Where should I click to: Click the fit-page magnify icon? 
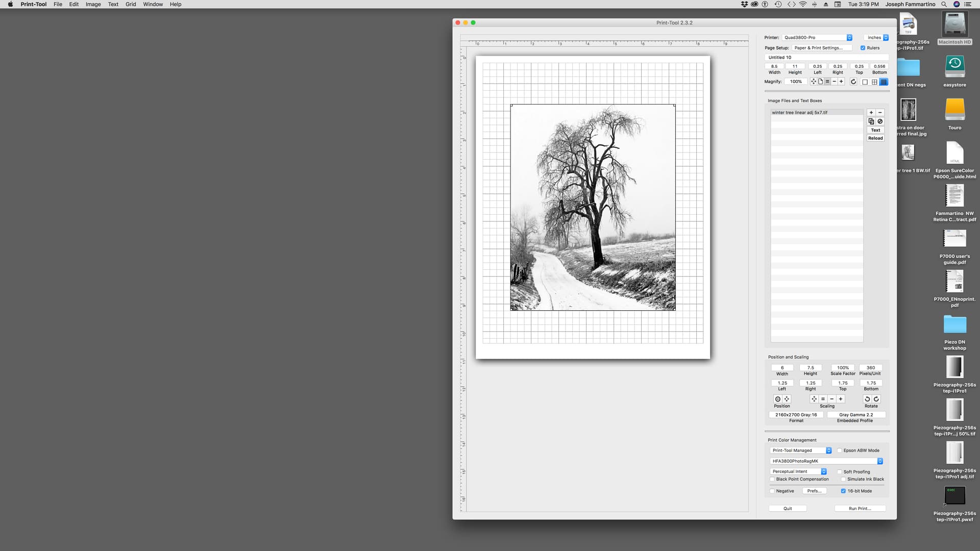coord(820,82)
